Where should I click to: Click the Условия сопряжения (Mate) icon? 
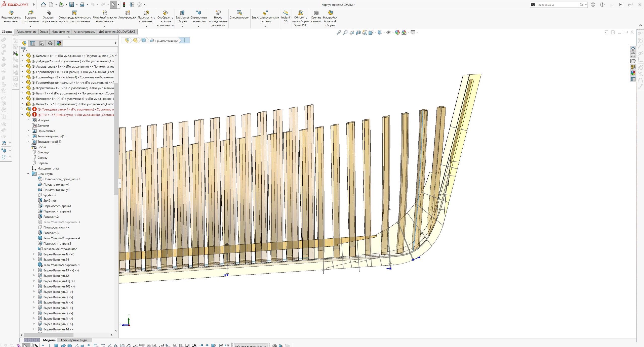point(49,13)
